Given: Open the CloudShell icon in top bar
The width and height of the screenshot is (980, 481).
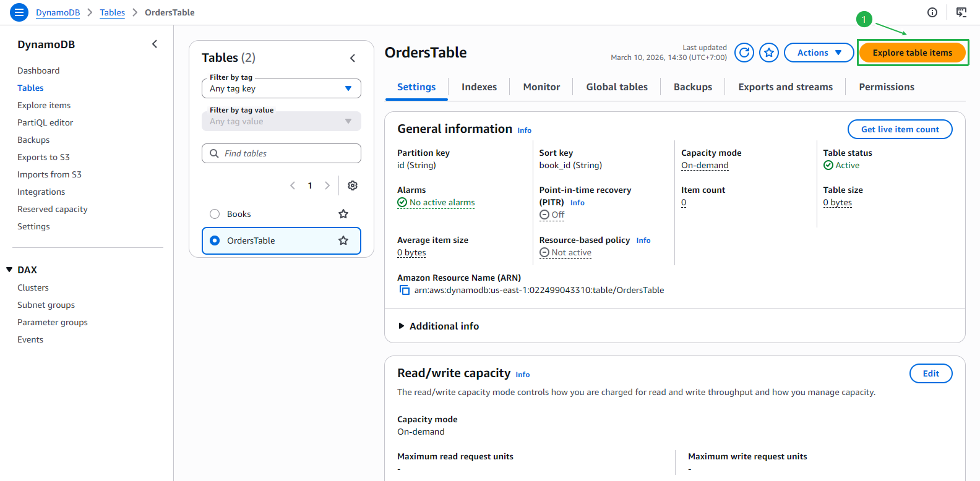Looking at the screenshot, I should point(961,12).
